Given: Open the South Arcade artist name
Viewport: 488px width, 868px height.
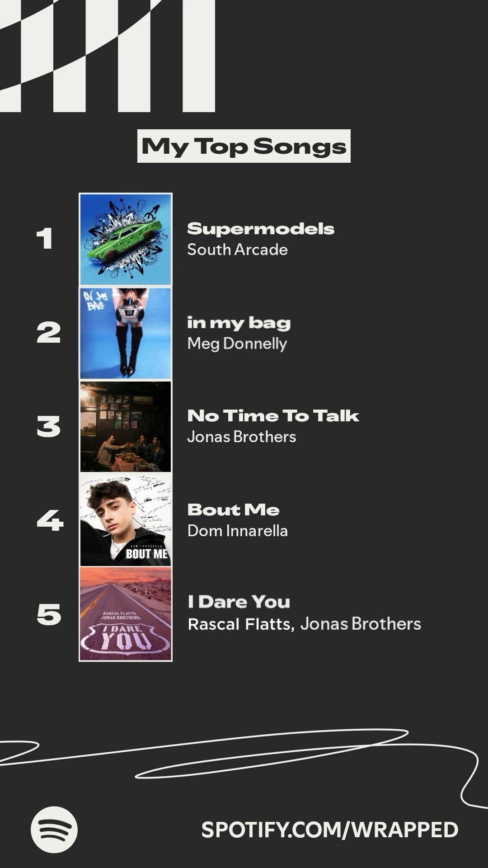Looking at the screenshot, I should (x=237, y=250).
